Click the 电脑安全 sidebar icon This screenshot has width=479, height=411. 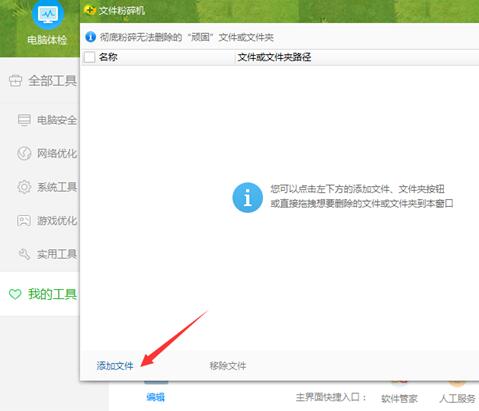[24, 120]
